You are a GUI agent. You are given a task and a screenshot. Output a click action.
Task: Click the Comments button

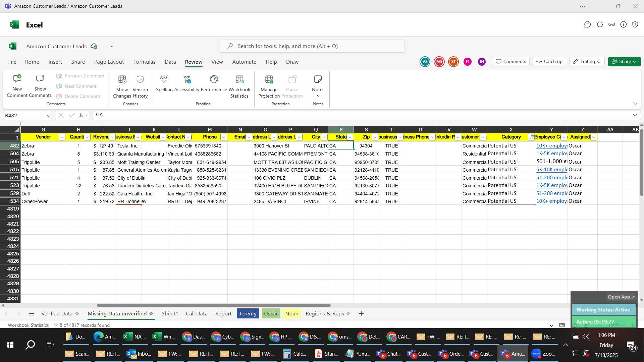coord(511,62)
